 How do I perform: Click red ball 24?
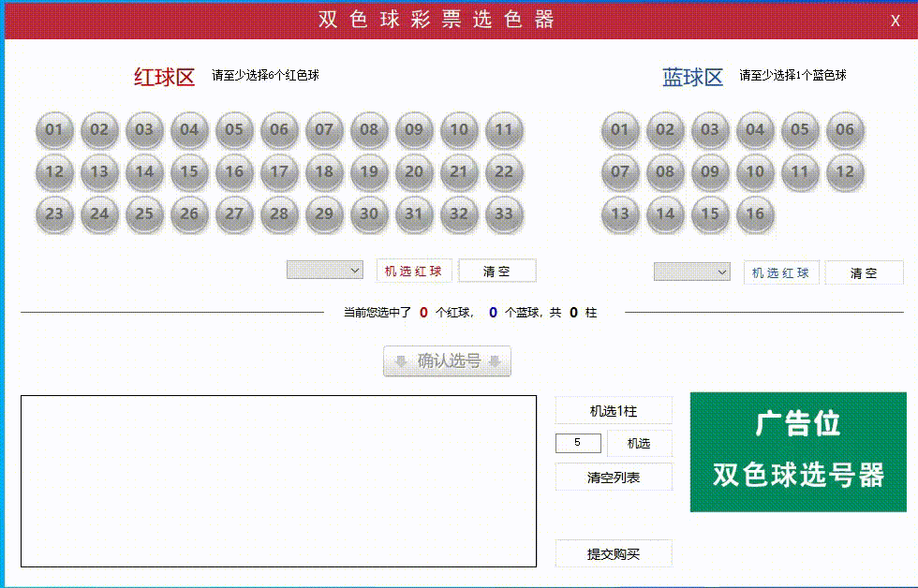(x=99, y=214)
